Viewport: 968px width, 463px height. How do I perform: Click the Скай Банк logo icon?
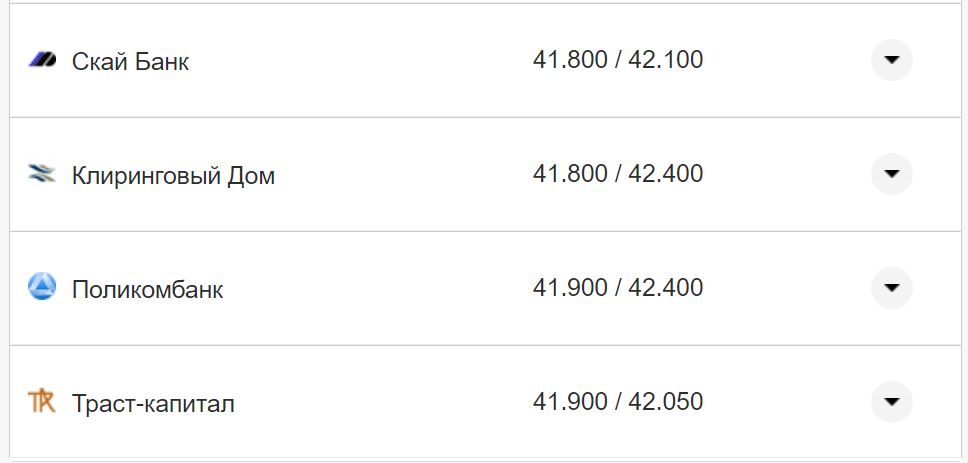(42, 60)
